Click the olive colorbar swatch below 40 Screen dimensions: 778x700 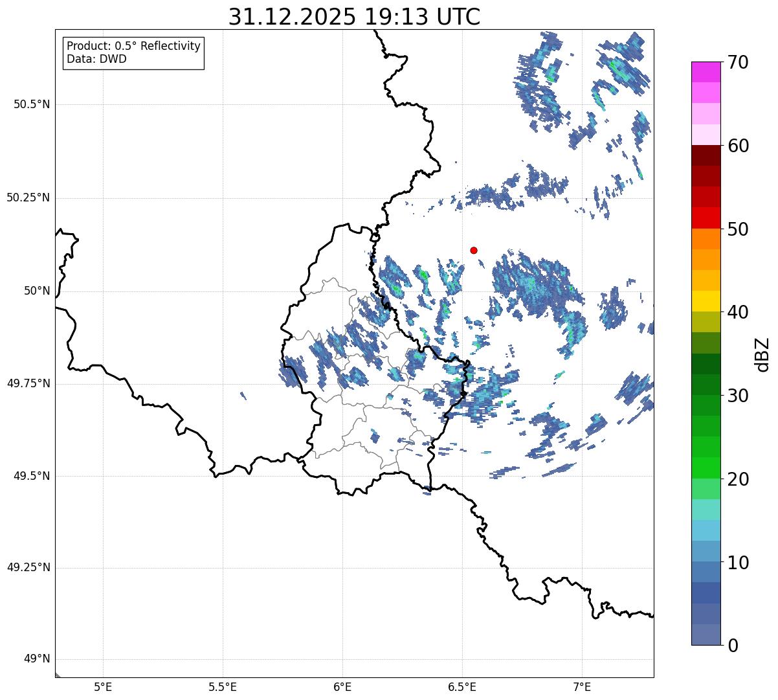coord(706,322)
